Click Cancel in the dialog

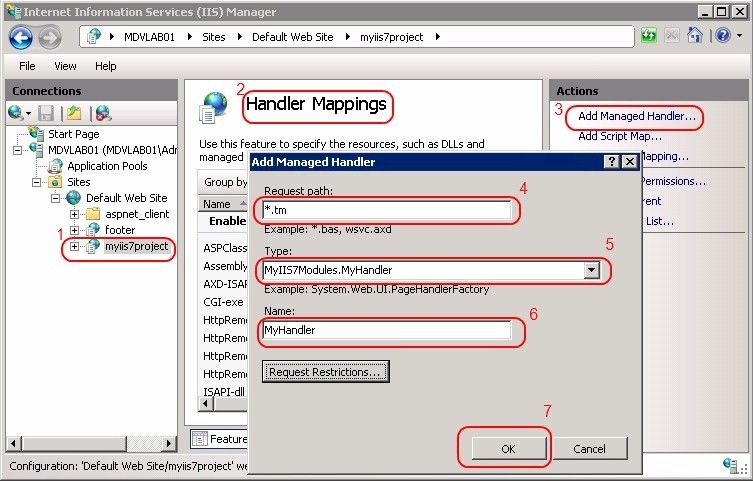(x=589, y=449)
